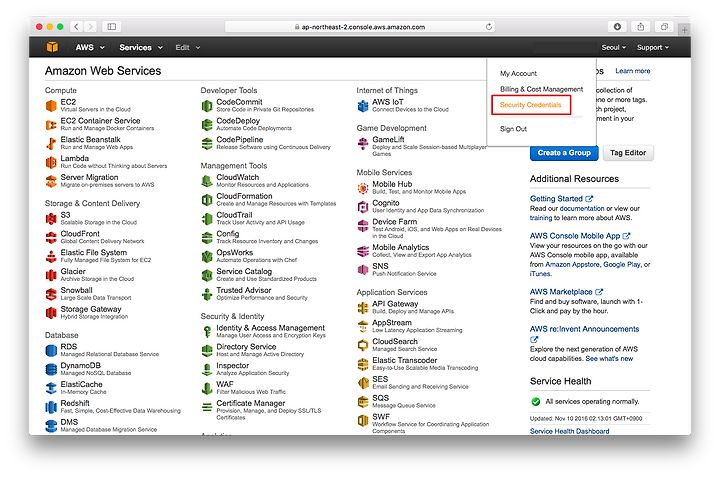The width and height of the screenshot is (720, 477).
Task: Select the Lambda service icon
Action: pyautogui.click(x=51, y=162)
